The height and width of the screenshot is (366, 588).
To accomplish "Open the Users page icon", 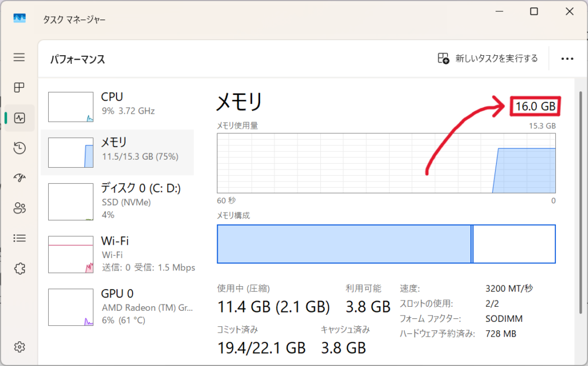I will click(20, 208).
